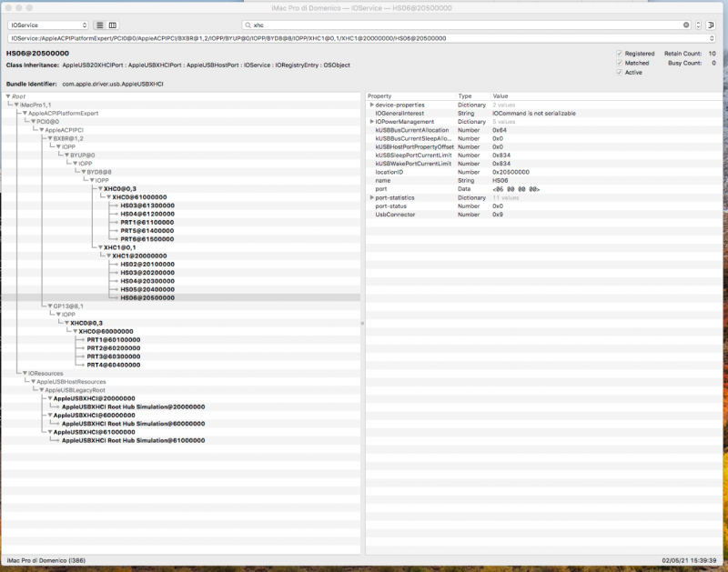
Task: Click the magnifier icon in search field
Action: point(248,25)
